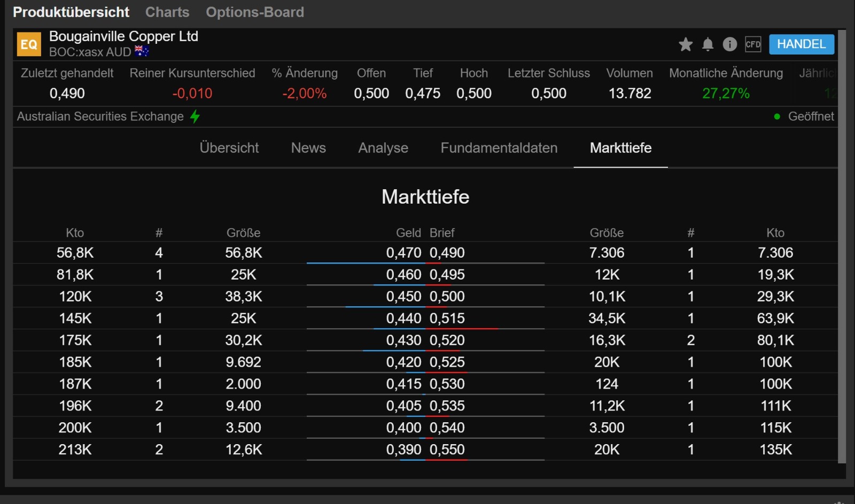This screenshot has width=855, height=504.
Task: Click the Geld column header
Action: [x=409, y=233]
